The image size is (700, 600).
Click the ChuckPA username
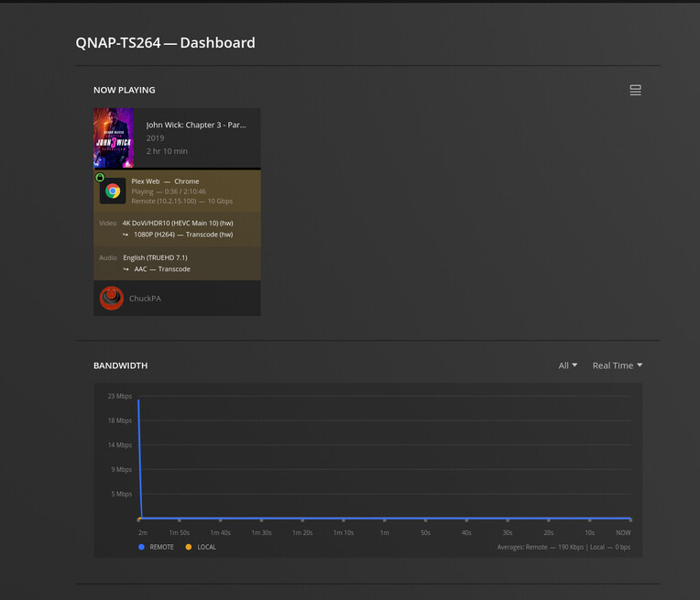tap(145, 299)
